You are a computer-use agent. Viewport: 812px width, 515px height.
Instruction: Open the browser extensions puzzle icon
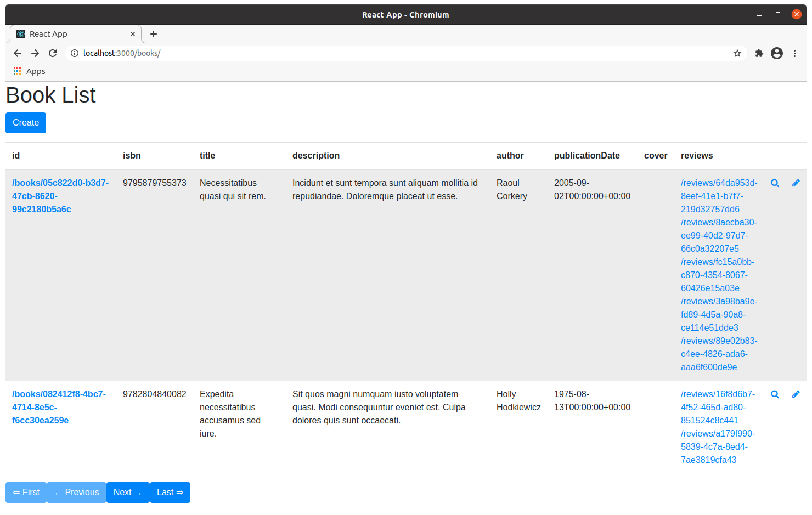[759, 53]
